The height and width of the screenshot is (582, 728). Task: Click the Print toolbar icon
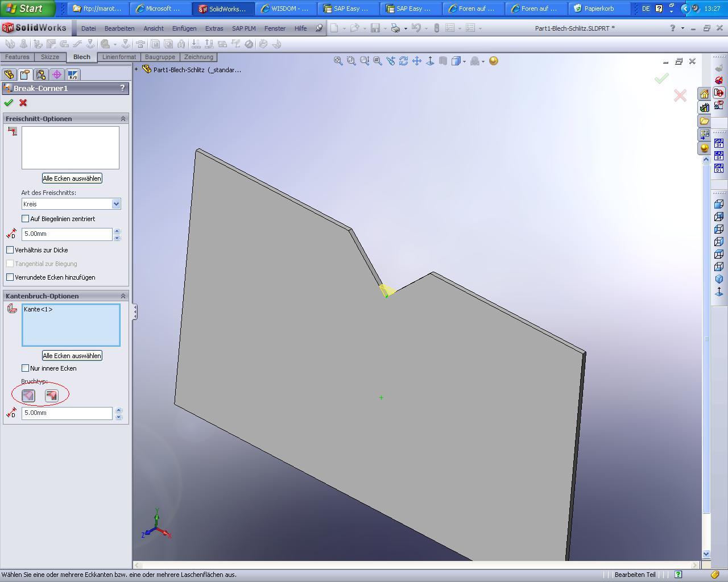pos(395,28)
